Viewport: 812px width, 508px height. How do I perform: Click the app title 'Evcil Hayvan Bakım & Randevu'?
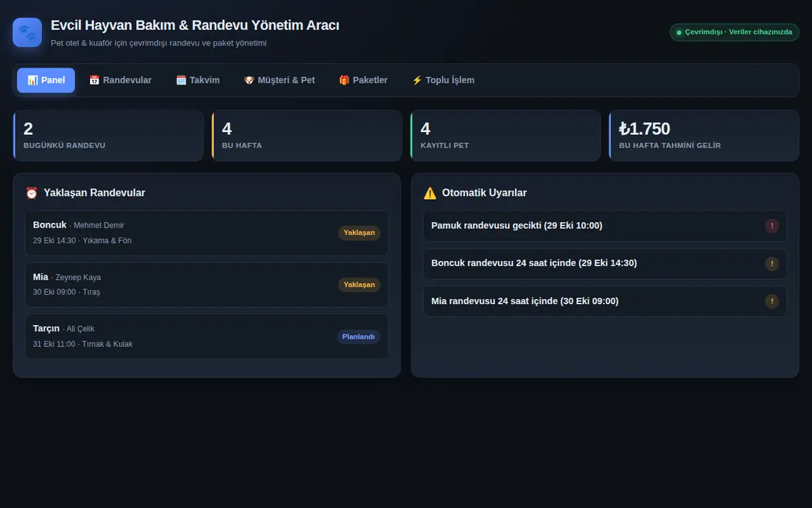click(x=195, y=26)
